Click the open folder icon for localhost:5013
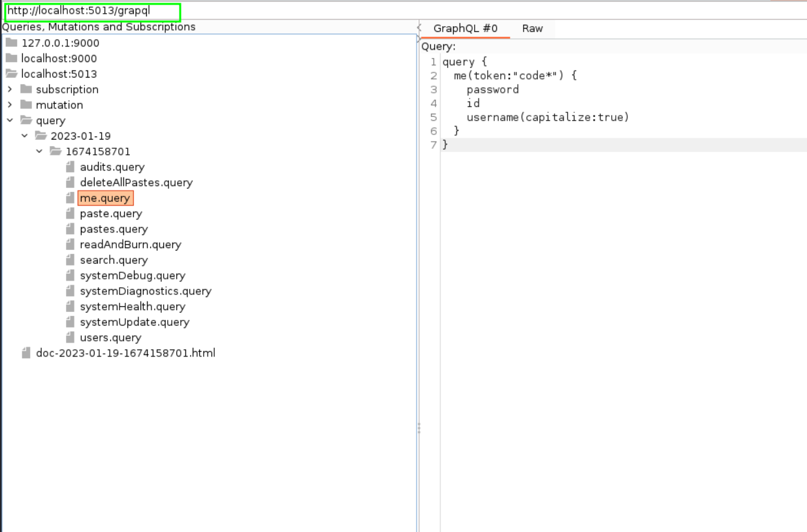Image resolution: width=807 pixels, height=532 pixels. 11,74
